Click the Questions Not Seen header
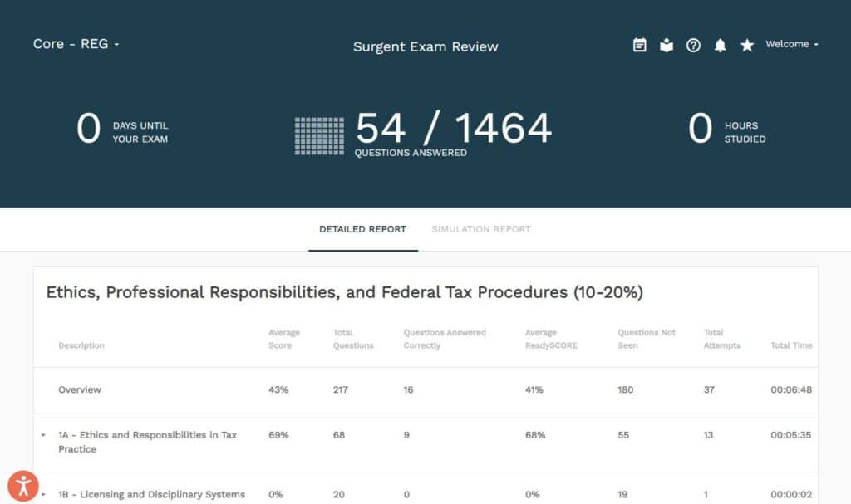Viewport: 851px width, 504px height. [x=647, y=339]
